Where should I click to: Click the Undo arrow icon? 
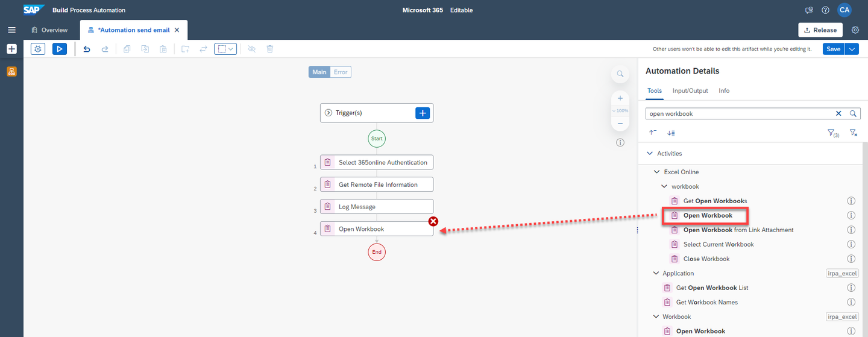87,49
